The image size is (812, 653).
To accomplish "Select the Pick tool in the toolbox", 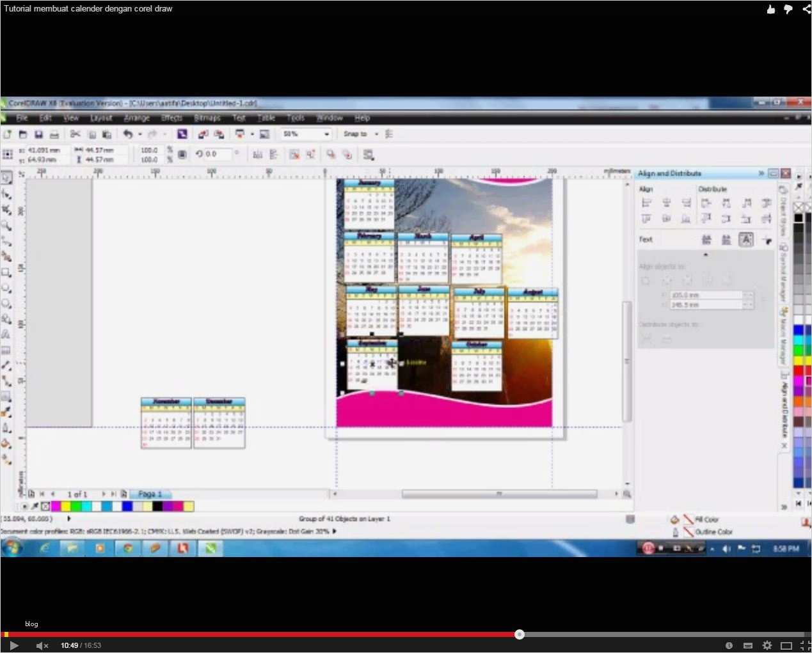I will [6, 178].
